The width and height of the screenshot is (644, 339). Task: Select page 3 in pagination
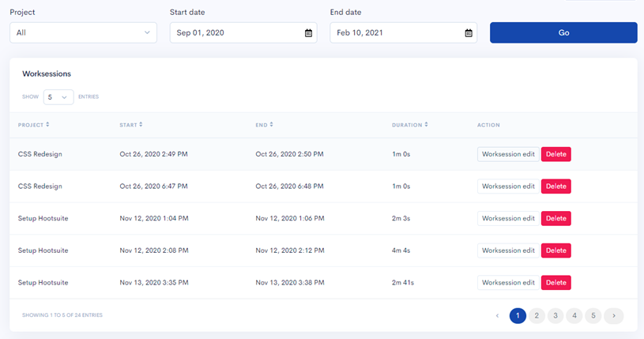pyautogui.click(x=555, y=315)
